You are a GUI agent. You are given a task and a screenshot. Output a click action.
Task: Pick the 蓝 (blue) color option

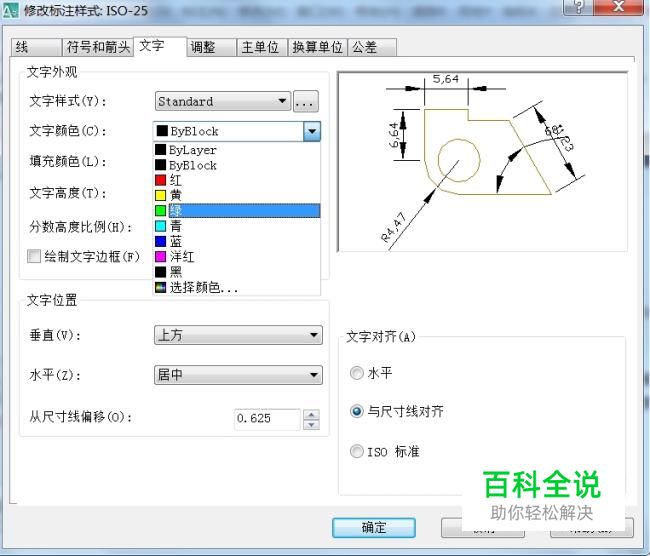click(237, 241)
